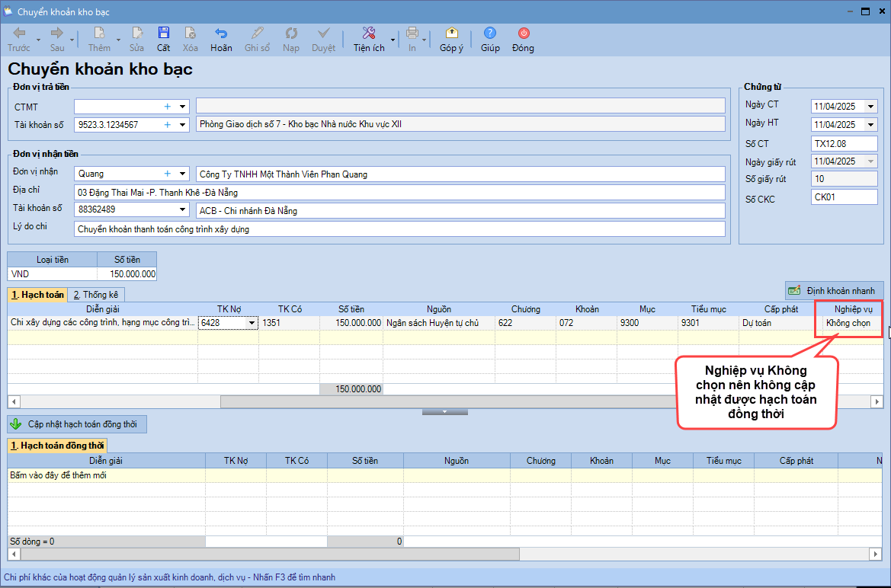Edit Số CKC field CK01
This screenshot has width=891, height=588.
pos(844,197)
